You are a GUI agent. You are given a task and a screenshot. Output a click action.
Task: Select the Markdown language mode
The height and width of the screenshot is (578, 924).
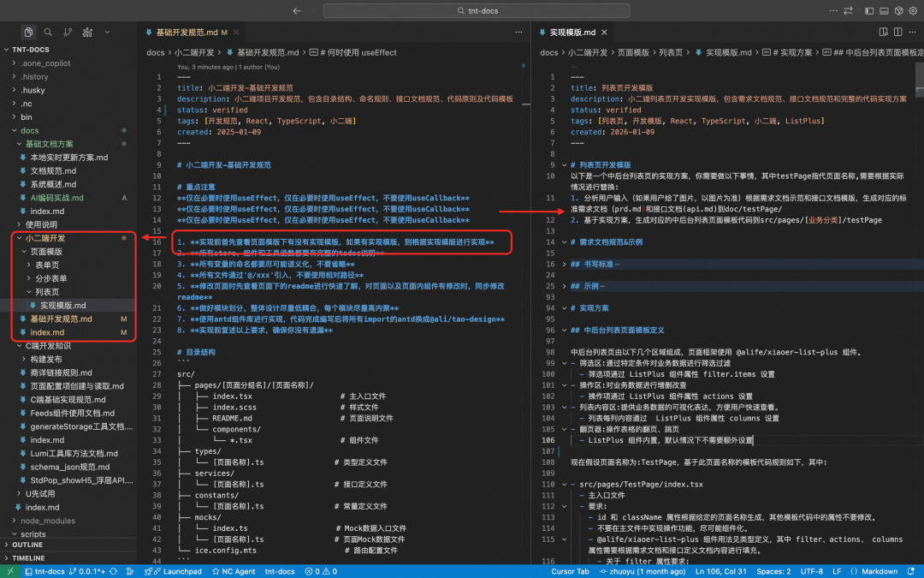click(874, 571)
